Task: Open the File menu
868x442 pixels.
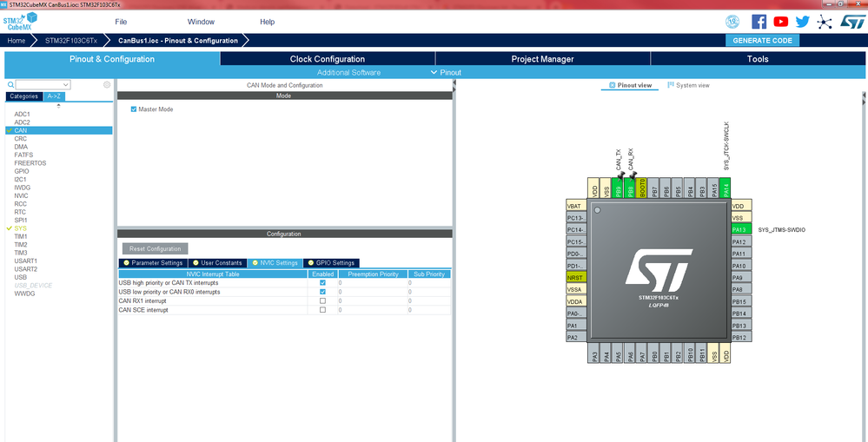Action: point(121,22)
